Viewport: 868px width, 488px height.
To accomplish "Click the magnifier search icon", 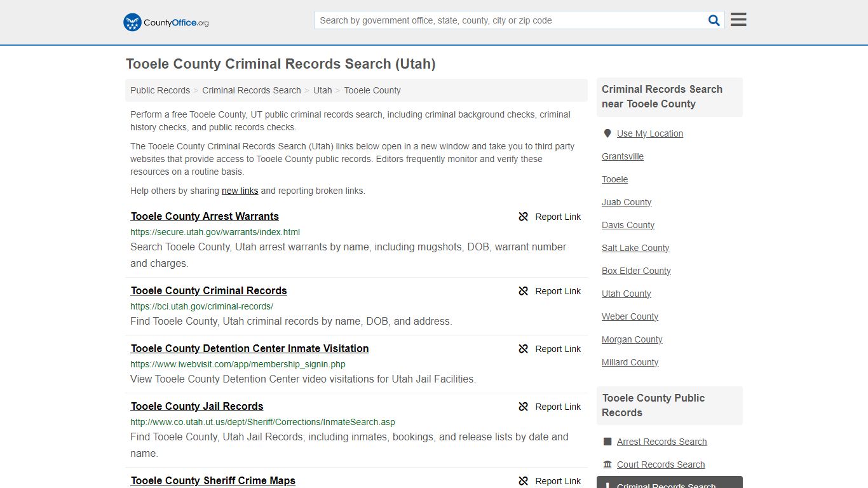I will click(x=714, y=20).
